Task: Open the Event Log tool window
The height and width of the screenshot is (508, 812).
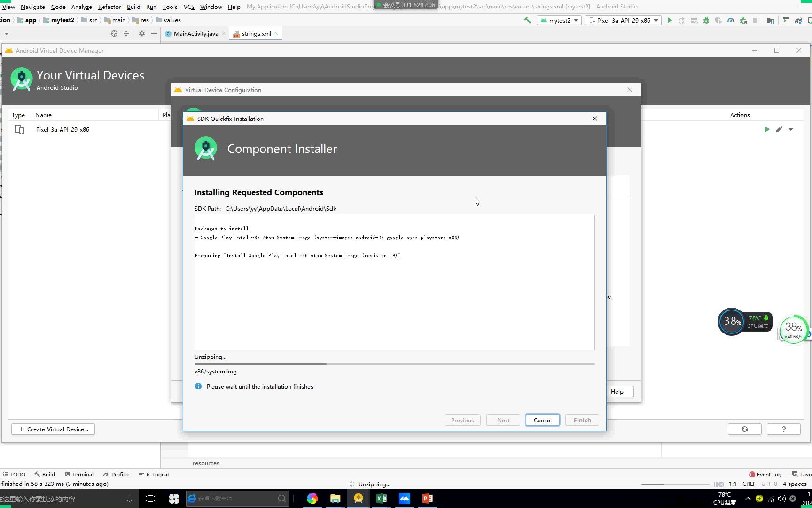Action: click(x=765, y=474)
